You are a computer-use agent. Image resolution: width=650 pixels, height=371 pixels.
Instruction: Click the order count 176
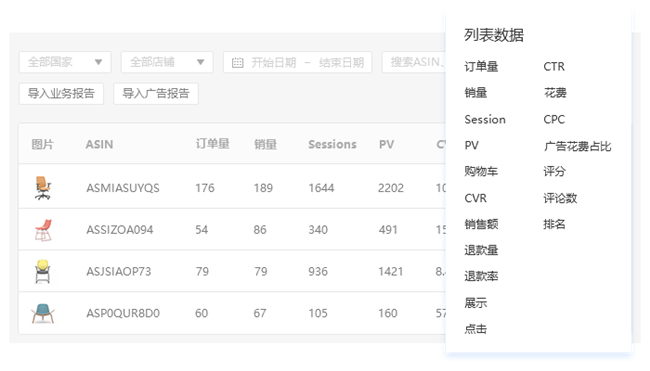[205, 188]
